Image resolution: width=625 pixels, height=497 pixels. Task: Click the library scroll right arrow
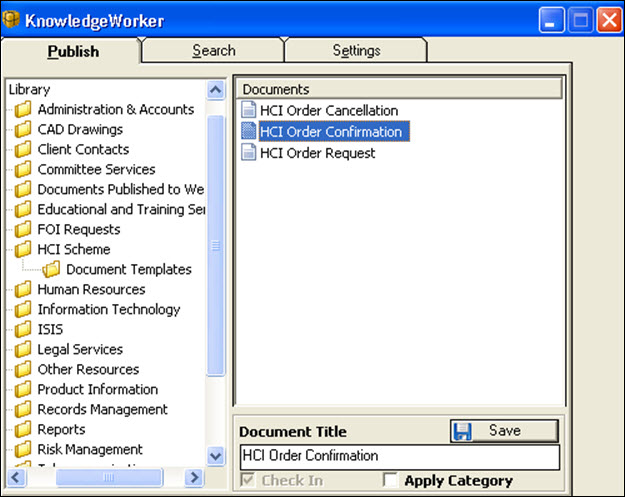(195, 477)
